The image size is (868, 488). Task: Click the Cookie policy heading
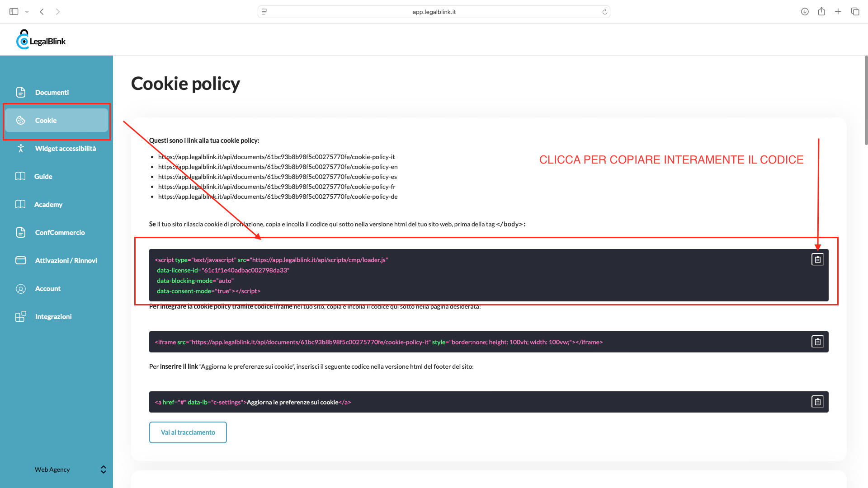pyautogui.click(x=185, y=84)
